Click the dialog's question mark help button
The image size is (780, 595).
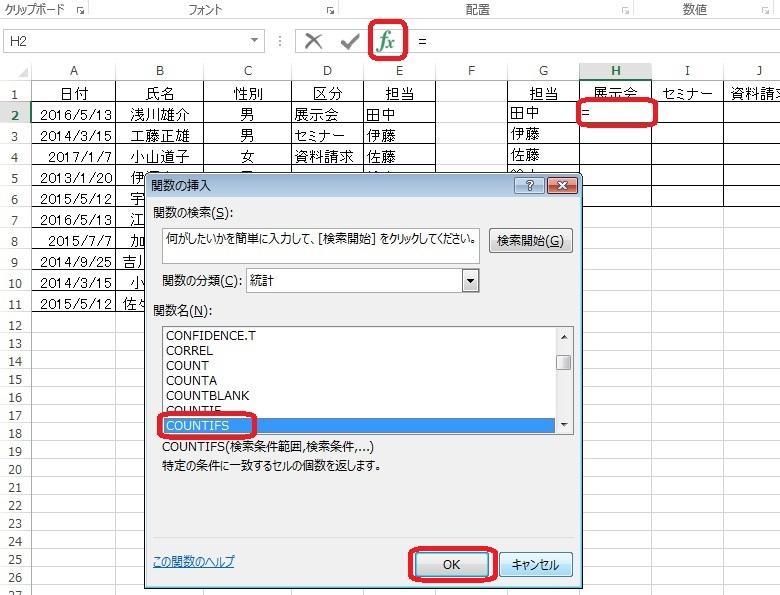pyautogui.click(x=530, y=185)
